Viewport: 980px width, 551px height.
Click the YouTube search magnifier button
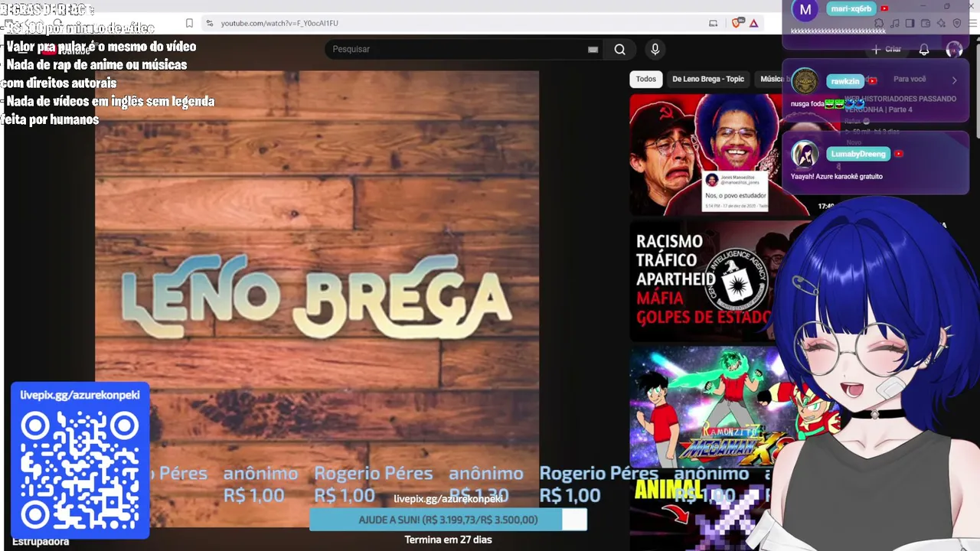click(620, 49)
